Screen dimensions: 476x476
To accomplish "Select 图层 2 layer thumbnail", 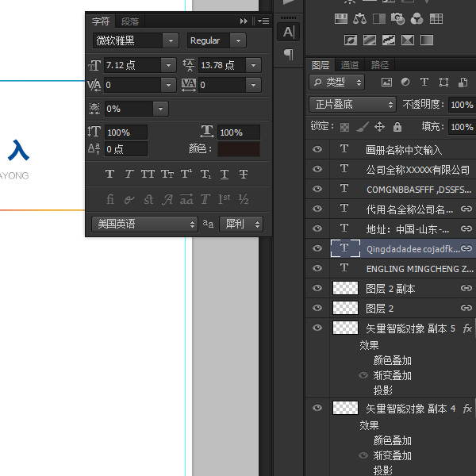I will coord(345,308).
